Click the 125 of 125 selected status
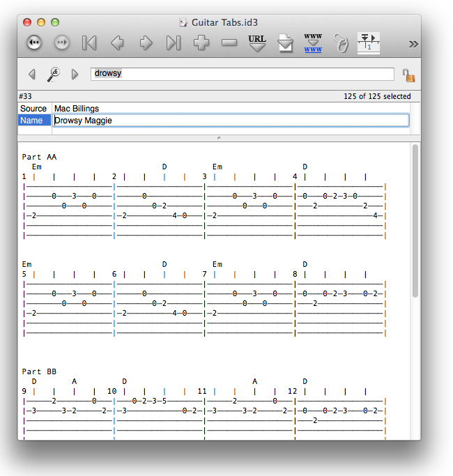The width and height of the screenshot is (453, 476). point(377,96)
